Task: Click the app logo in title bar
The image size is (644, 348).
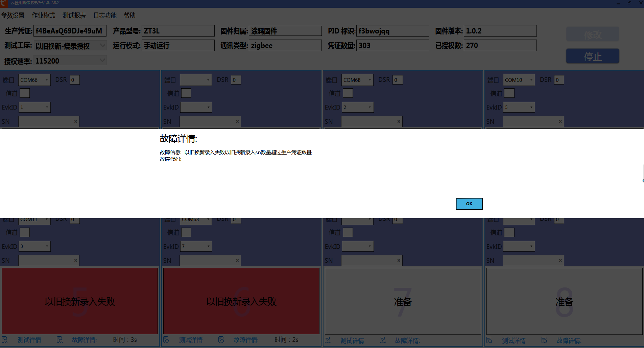Action: 4,3
